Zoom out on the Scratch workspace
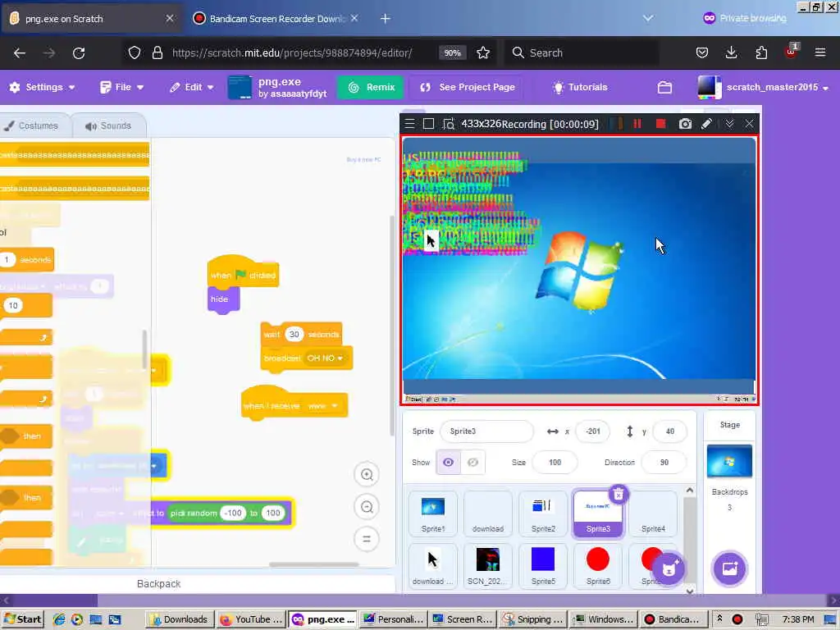Viewport: 840px width, 630px height. 367,507
